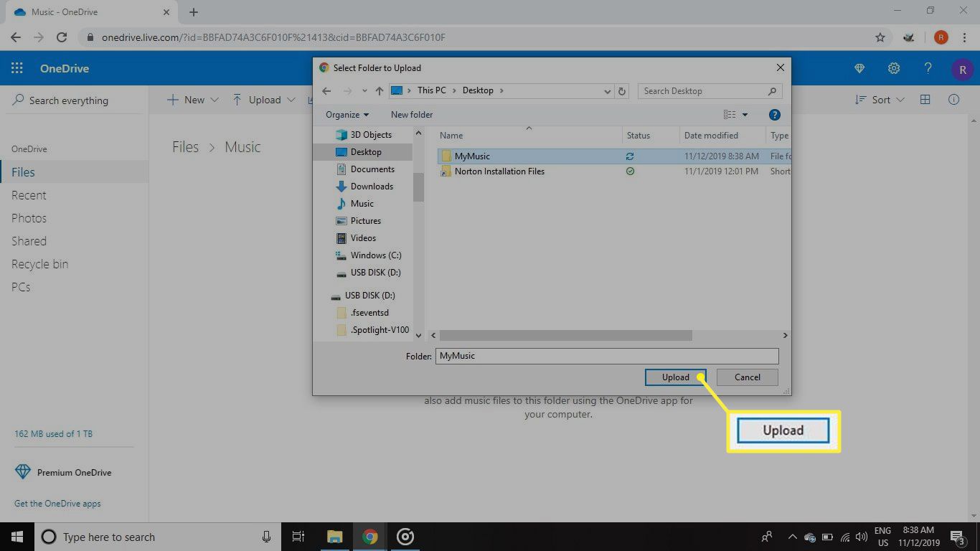The height and width of the screenshot is (551, 980).
Task: Refresh the Desktop folder listing
Action: point(622,91)
